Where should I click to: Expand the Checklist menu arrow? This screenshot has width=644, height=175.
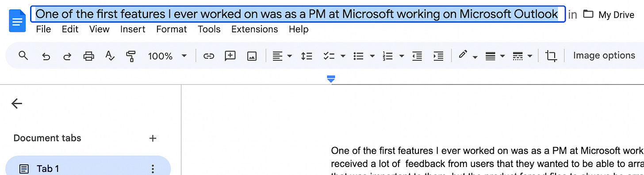point(343,56)
